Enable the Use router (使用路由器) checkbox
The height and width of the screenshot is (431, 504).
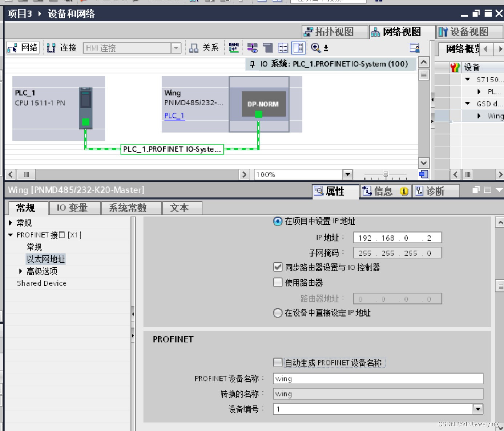(x=278, y=282)
